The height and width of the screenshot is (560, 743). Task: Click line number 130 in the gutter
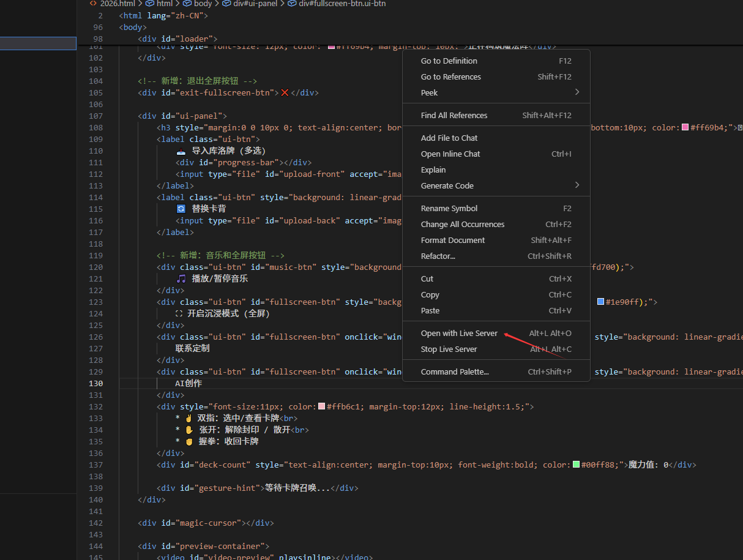pyautogui.click(x=95, y=384)
